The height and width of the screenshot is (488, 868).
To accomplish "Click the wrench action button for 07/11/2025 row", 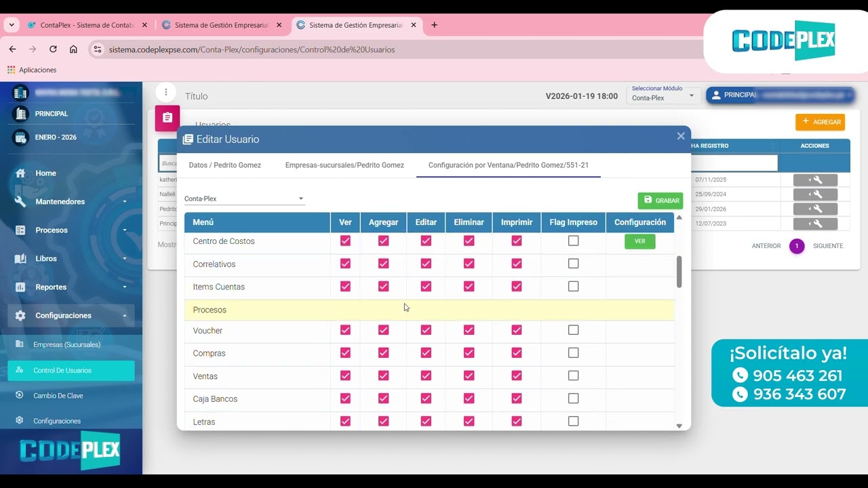I will pyautogui.click(x=815, y=180).
